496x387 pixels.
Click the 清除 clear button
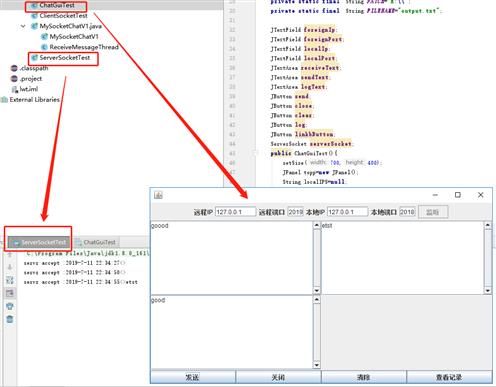point(363,377)
